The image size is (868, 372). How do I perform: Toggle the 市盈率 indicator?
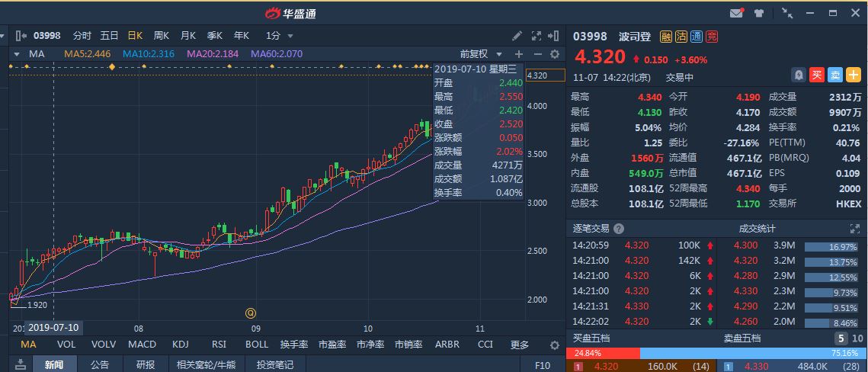[332, 345]
